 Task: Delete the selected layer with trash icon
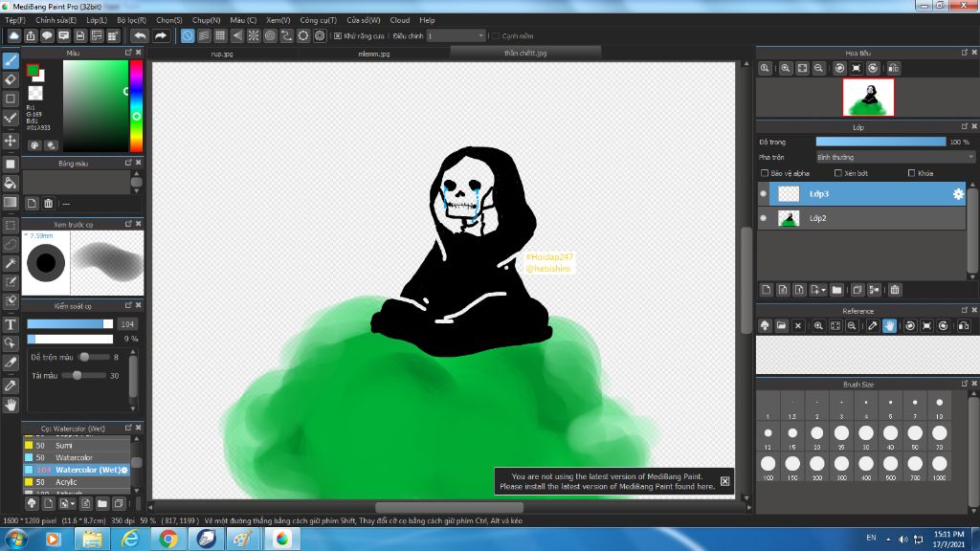[895, 290]
